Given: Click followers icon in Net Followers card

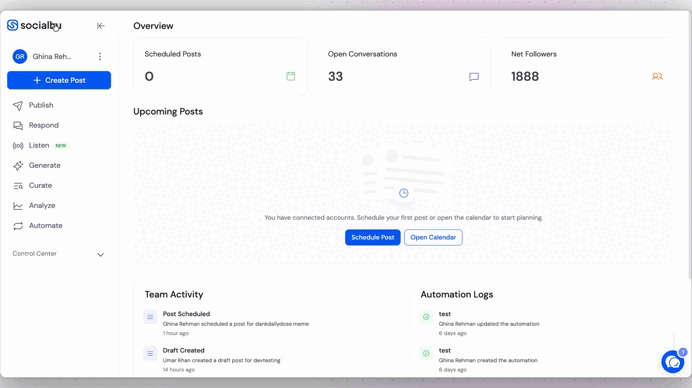Looking at the screenshot, I should click(x=657, y=76).
